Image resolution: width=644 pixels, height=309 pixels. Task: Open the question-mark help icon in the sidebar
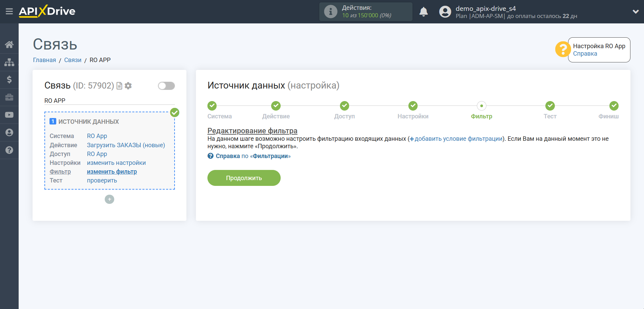(9, 150)
